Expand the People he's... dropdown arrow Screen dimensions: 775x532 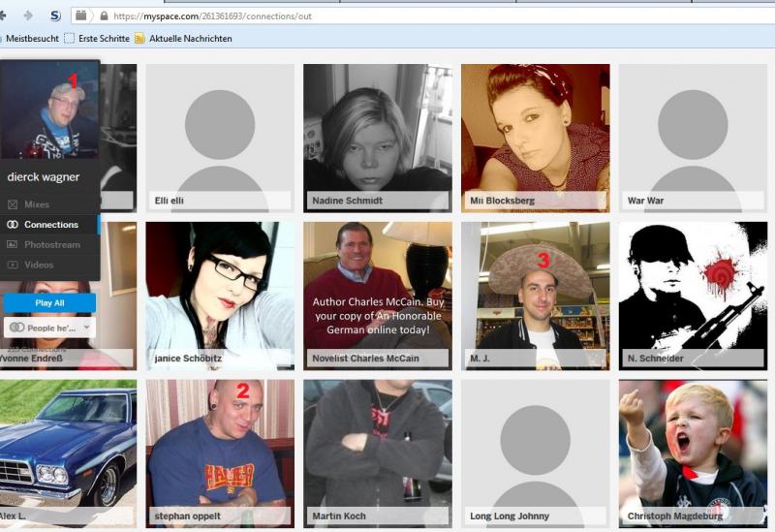pos(87,328)
